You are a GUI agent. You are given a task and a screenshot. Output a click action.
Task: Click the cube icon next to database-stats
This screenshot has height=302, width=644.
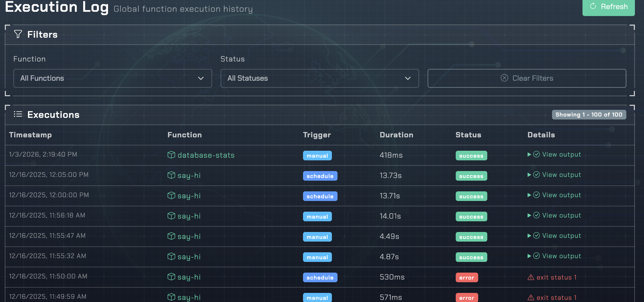pos(171,155)
